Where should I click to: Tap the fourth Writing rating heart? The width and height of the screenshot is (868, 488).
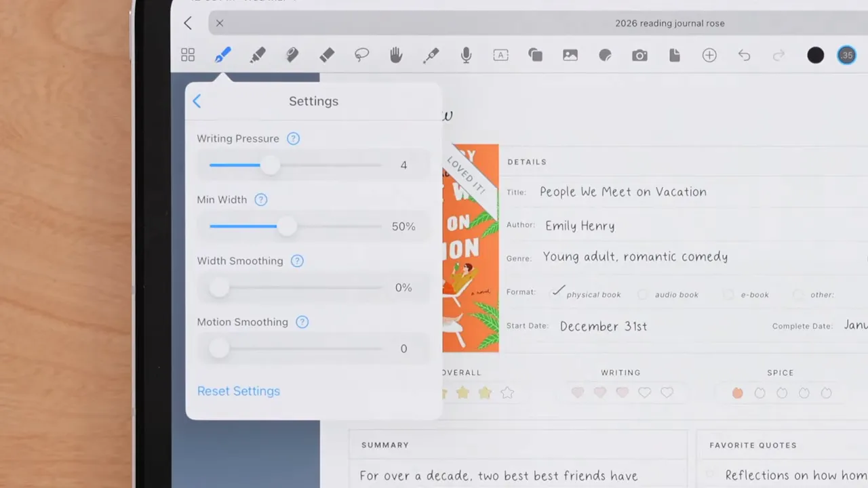tap(645, 392)
